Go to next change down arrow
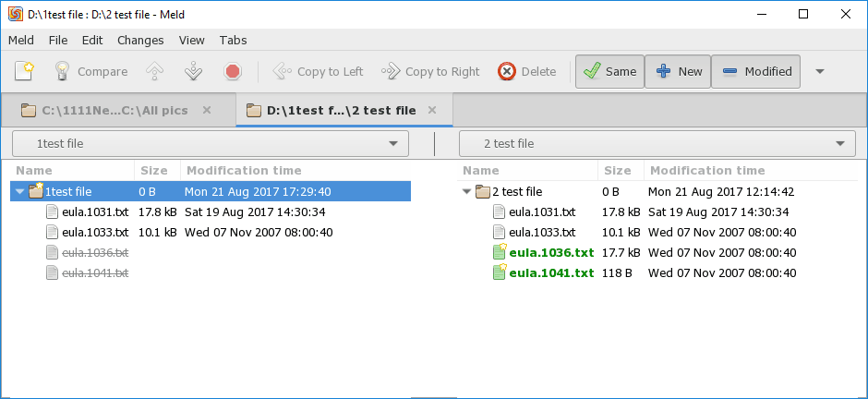 pos(193,71)
